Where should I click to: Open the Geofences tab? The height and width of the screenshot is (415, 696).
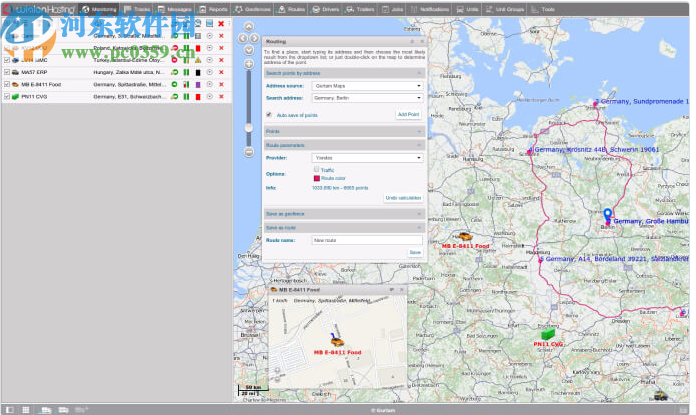(253, 9)
